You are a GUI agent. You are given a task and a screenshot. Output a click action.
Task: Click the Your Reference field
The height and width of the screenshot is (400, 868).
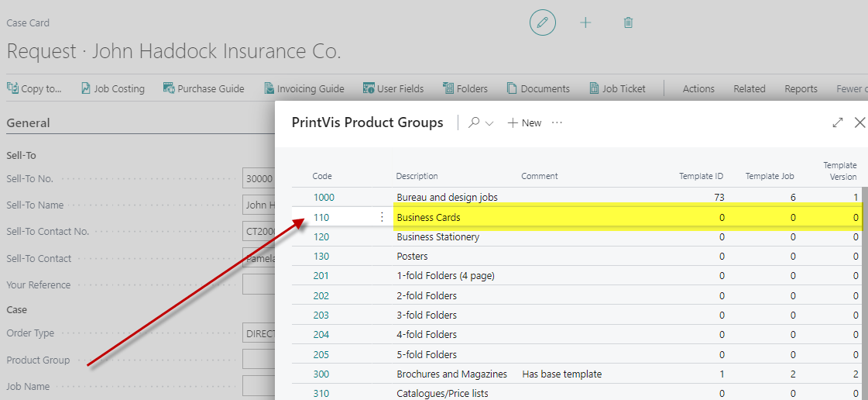[259, 284]
